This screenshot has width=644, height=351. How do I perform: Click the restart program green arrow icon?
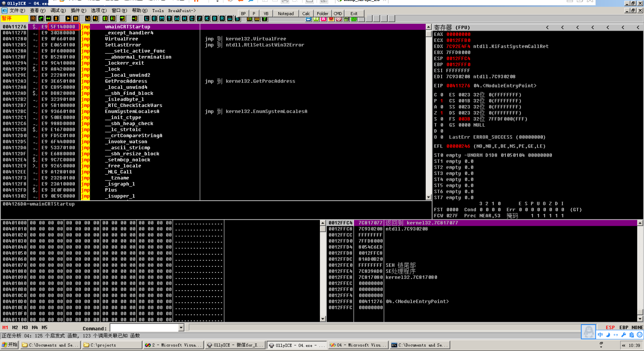(41, 18)
